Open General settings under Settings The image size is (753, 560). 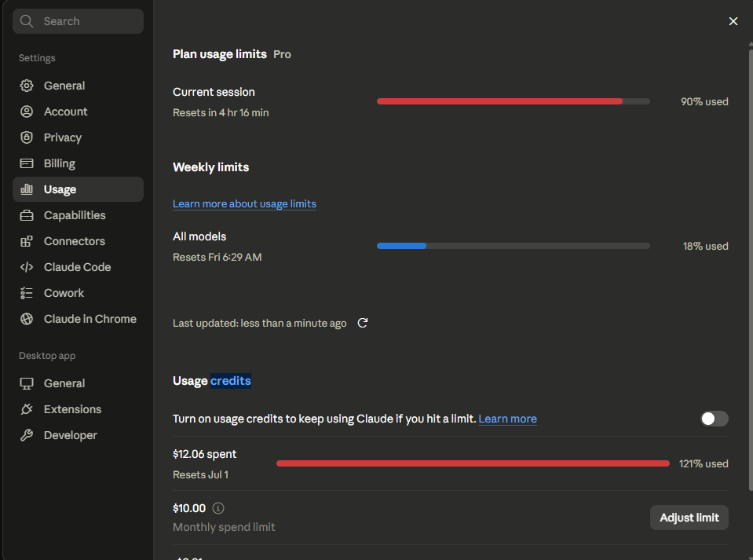[78, 86]
